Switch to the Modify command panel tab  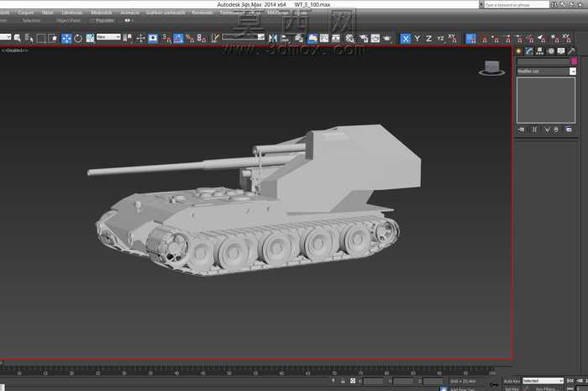(528, 50)
